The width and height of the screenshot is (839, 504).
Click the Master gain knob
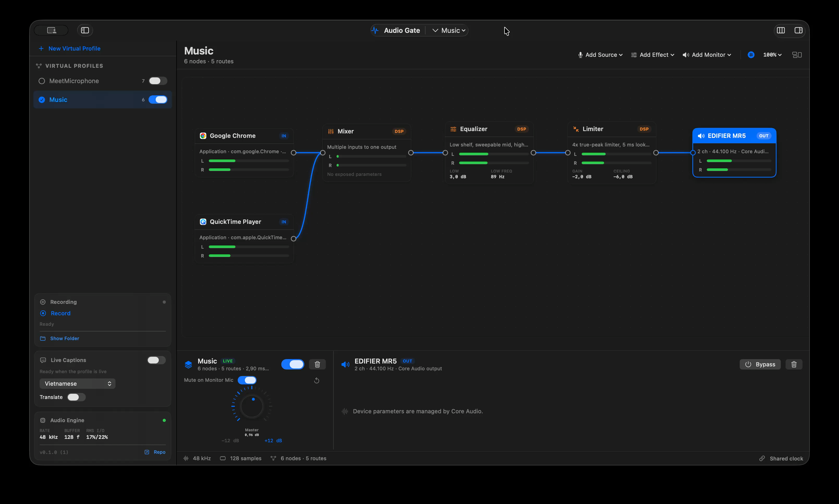pos(252,406)
